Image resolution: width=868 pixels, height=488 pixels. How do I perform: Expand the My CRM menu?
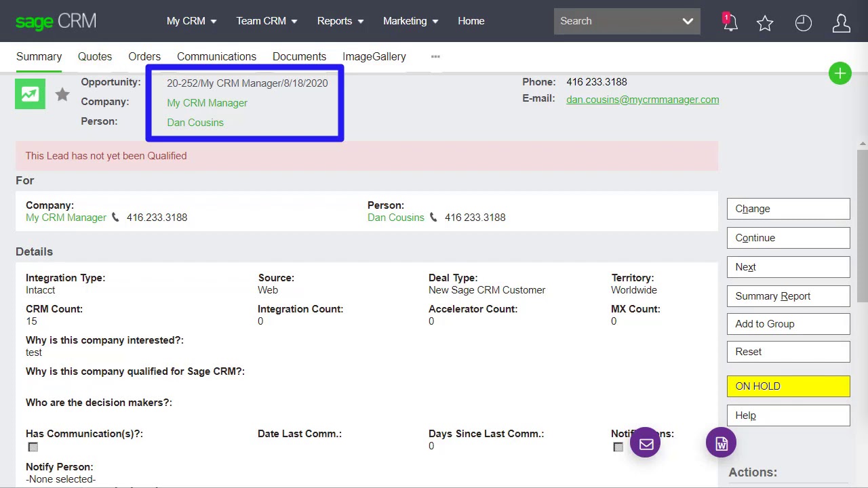pyautogui.click(x=191, y=21)
